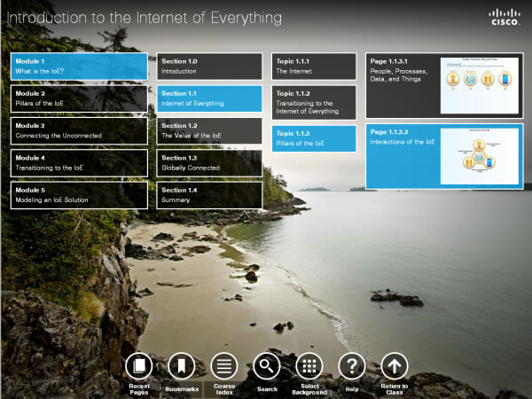The image size is (532, 399).
Task: Open the Recent Pages icon
Action: coord(139,366)
